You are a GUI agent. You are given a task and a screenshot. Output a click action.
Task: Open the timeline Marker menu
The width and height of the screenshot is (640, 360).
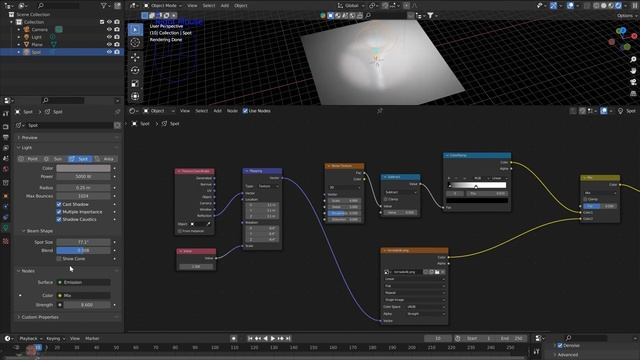point(92,338)
